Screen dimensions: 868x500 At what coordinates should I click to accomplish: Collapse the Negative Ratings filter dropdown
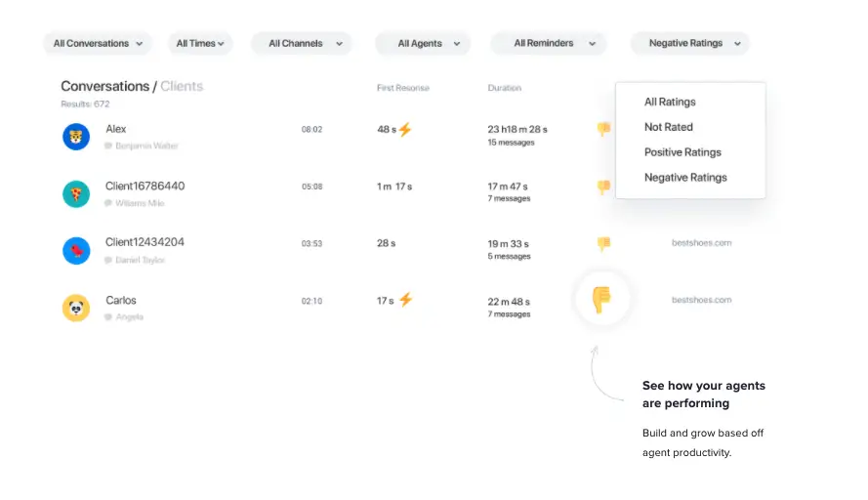pos(690,44)
